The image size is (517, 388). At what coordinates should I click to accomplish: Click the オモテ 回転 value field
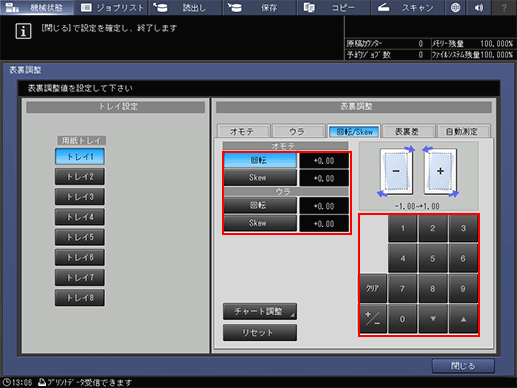coord(324,161)
